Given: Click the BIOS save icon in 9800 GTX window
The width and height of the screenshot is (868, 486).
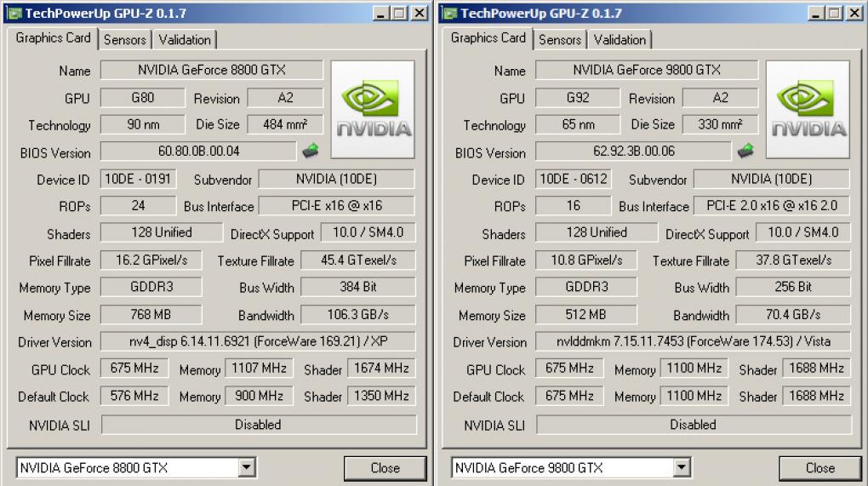Looking at the screenshot, I should click(x=745, y=151).
